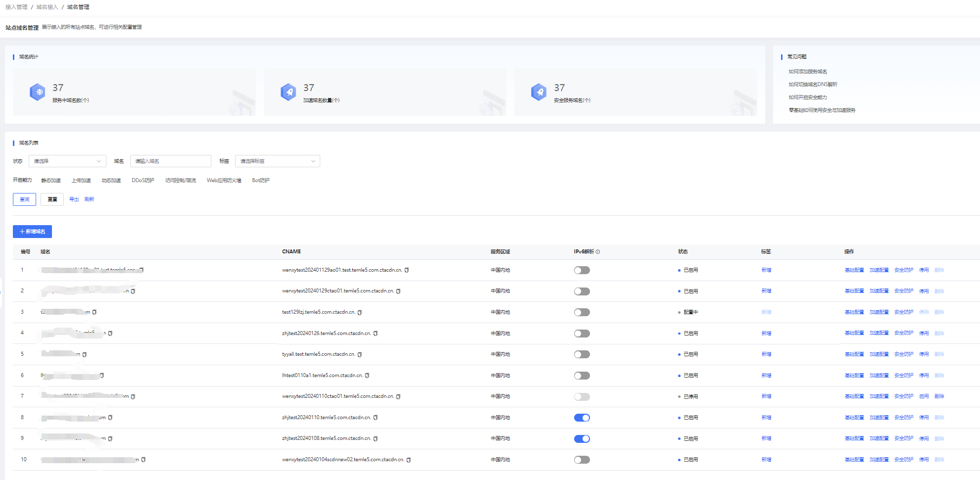Copy the test129lzj CNAME value icon
980x480 pixels.
click(360, 312)
